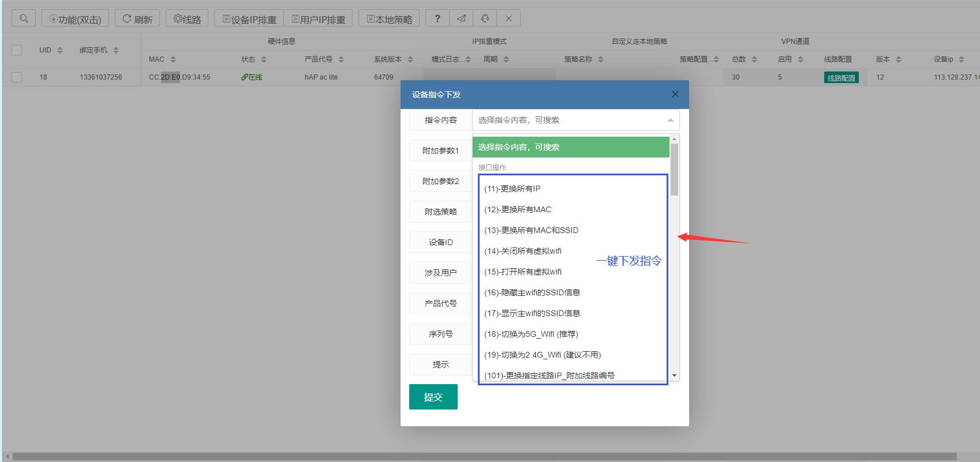Viewport: 980px width, 462px height.
Task: Click the 涉及用户 label
Action: [441, 273]
